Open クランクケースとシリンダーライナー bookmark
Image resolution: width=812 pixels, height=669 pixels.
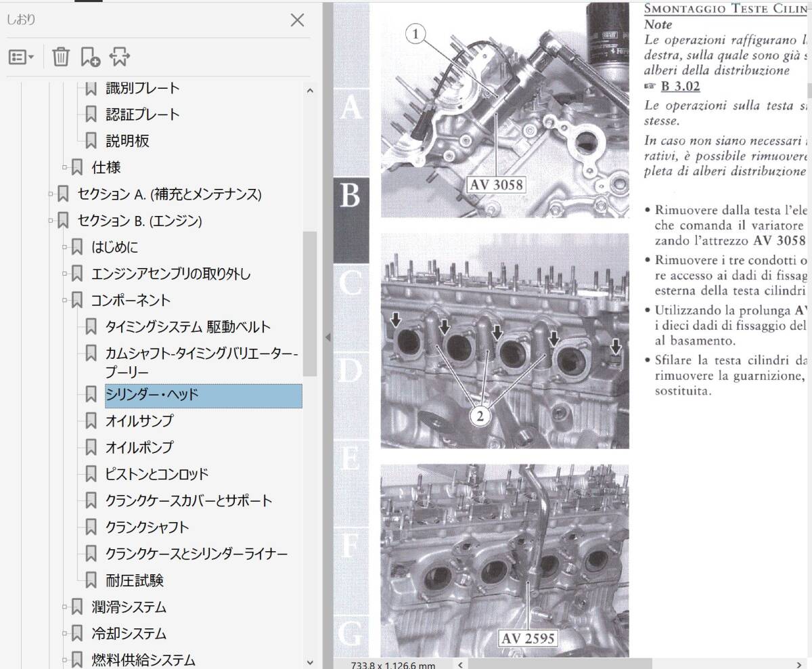(196, 554)
